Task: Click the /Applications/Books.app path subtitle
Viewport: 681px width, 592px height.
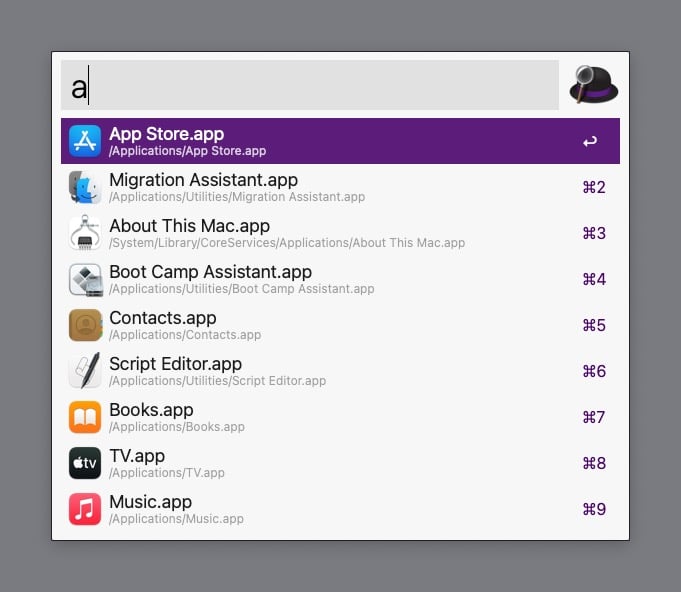Action: tap(177, 427)
